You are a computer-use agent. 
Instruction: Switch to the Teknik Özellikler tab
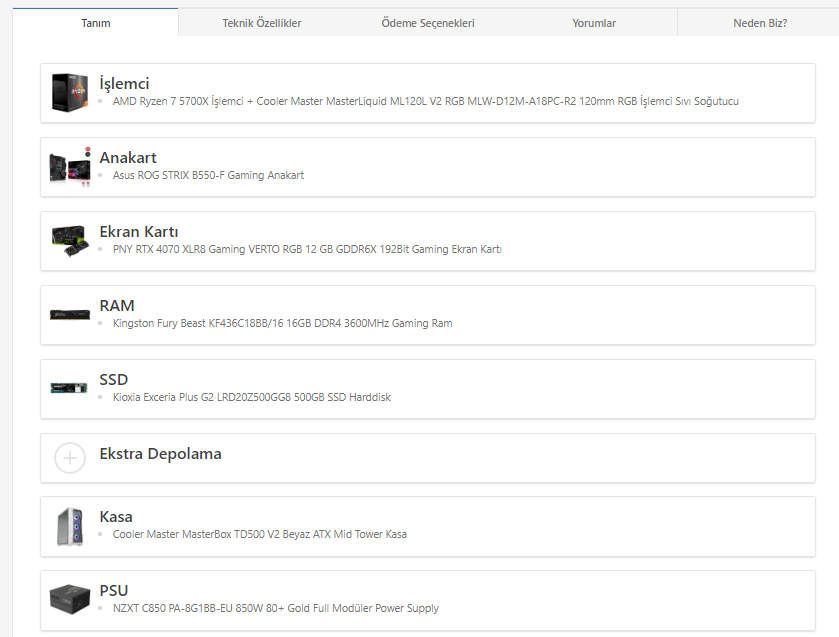(x=261, y=23)
